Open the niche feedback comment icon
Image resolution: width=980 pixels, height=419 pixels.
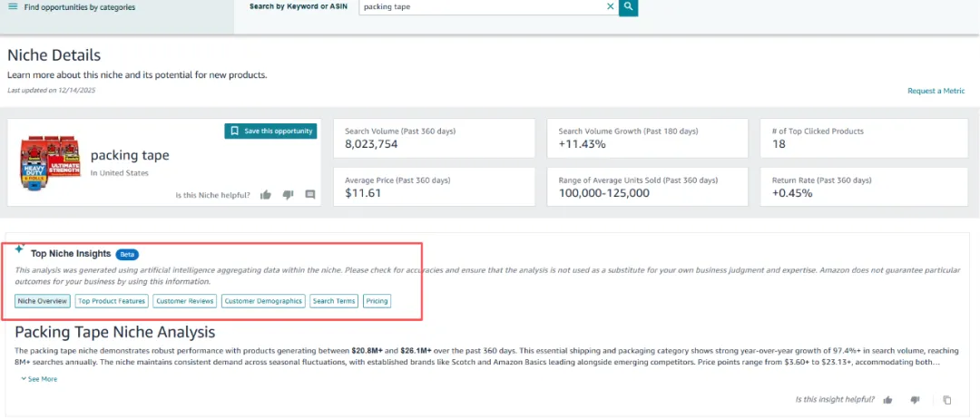[x=310, y=195]
